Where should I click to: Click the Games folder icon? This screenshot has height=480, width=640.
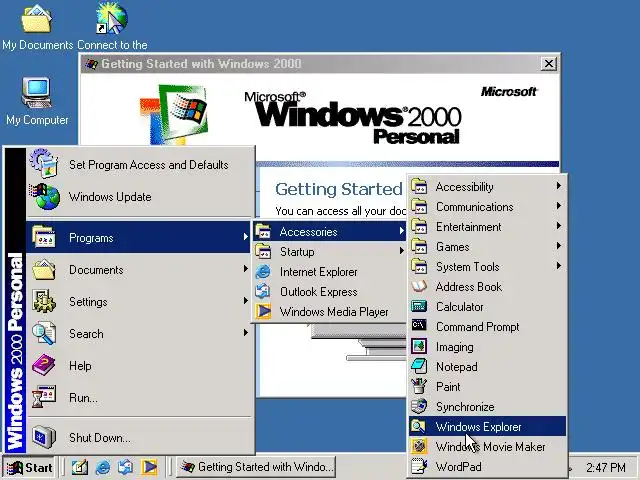(419, 246)
